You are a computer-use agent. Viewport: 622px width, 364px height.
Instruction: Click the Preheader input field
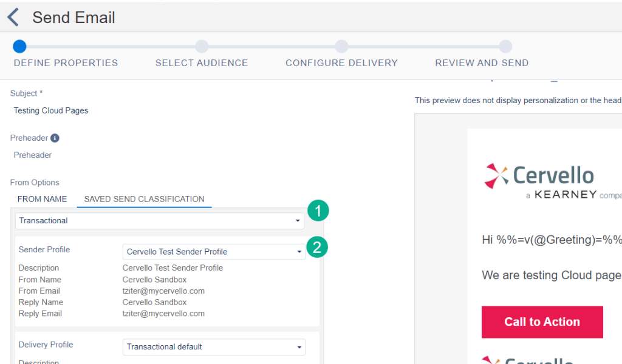pos(121,155)
